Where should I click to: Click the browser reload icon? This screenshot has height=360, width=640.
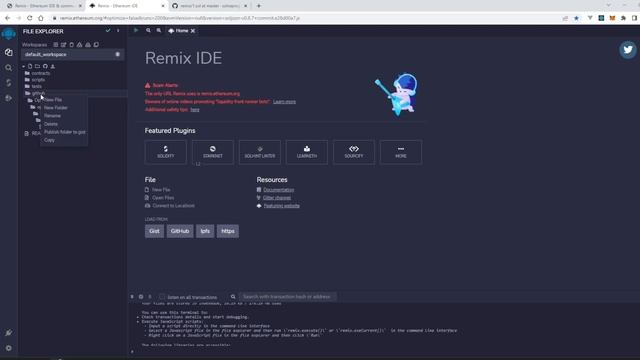click(x=29, y=18)
